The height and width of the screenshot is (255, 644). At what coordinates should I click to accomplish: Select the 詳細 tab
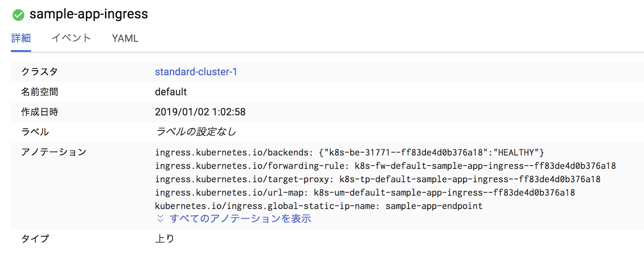(x=21, y=38)
